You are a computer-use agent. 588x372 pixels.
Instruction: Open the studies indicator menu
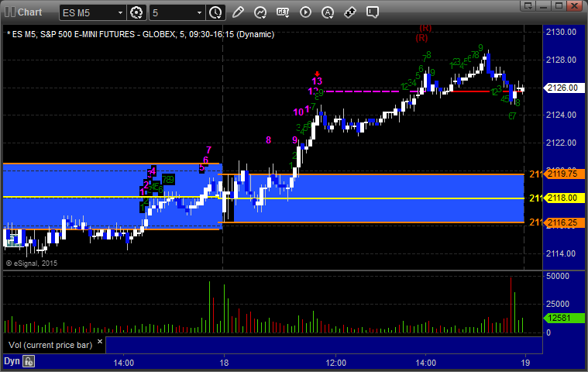point(260,12)
